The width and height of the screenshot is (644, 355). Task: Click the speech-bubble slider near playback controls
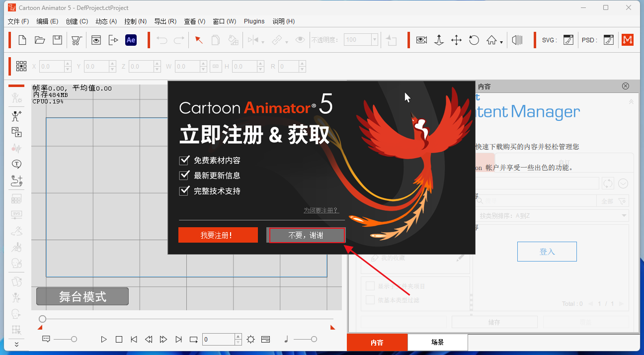(65, 339)
